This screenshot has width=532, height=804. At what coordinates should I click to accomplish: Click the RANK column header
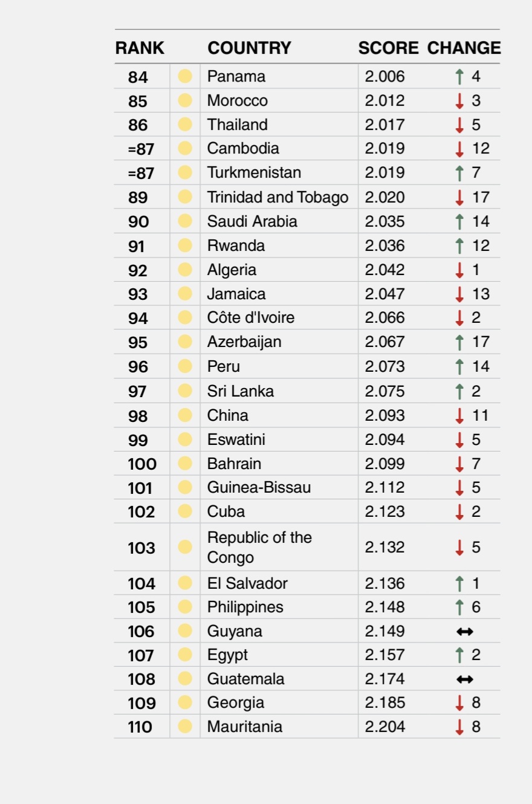click(140, 48)
